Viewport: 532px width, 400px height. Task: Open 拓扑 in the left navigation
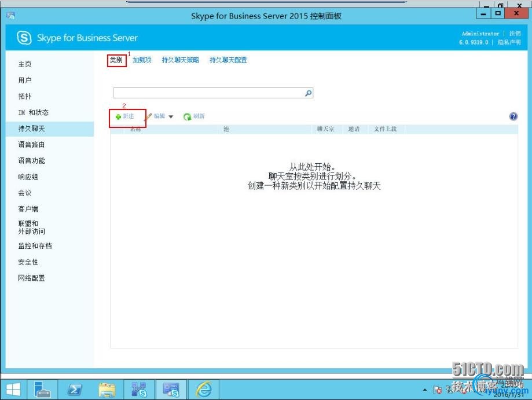(25, 96)
